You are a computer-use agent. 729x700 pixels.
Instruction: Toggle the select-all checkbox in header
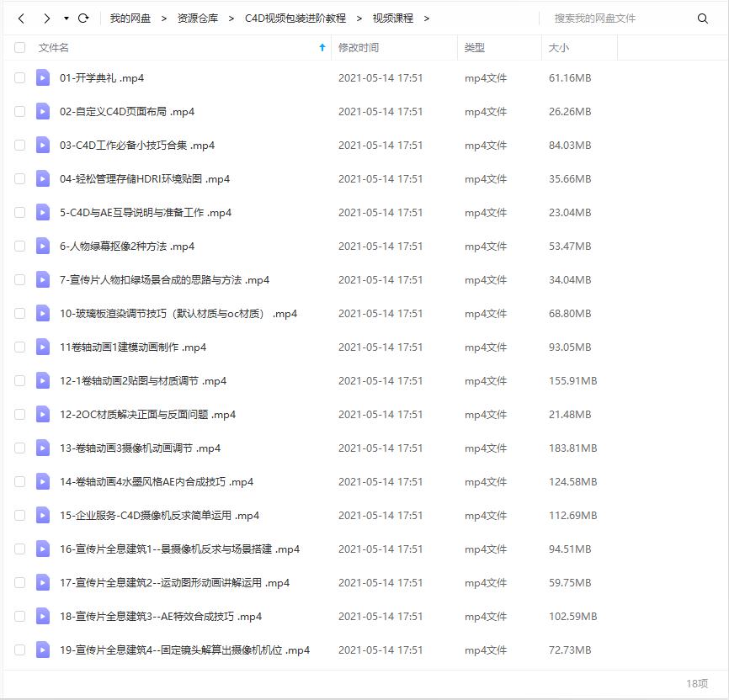pos(19,47)
